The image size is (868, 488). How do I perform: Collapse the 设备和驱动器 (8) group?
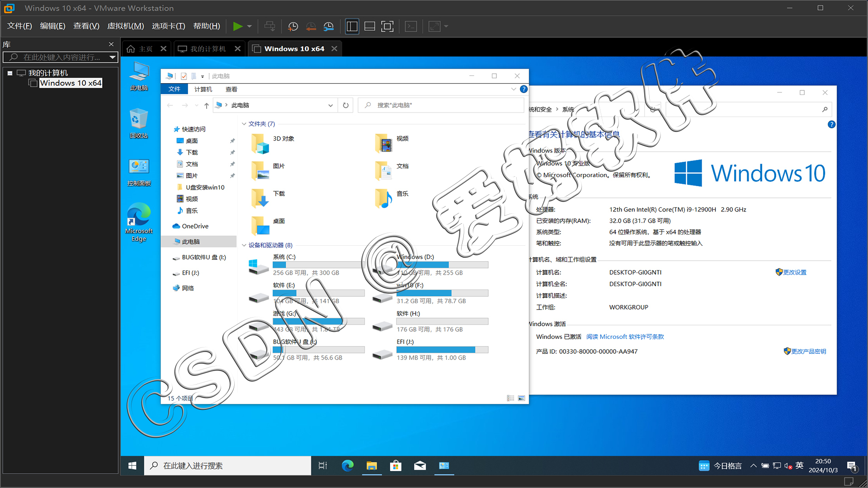point(244,245)
